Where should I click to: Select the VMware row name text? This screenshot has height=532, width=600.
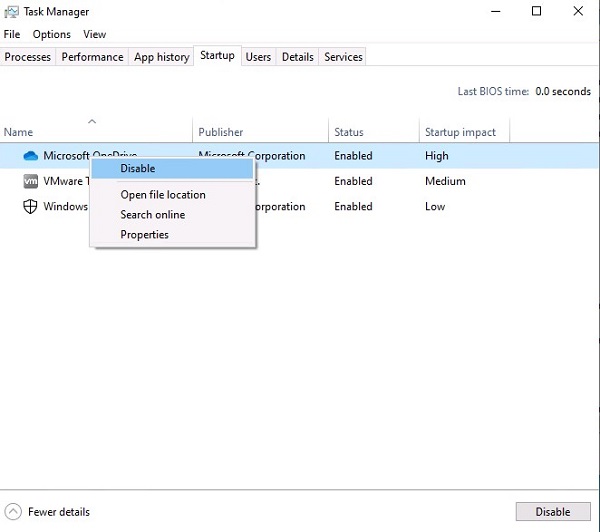tap(66, 181)
